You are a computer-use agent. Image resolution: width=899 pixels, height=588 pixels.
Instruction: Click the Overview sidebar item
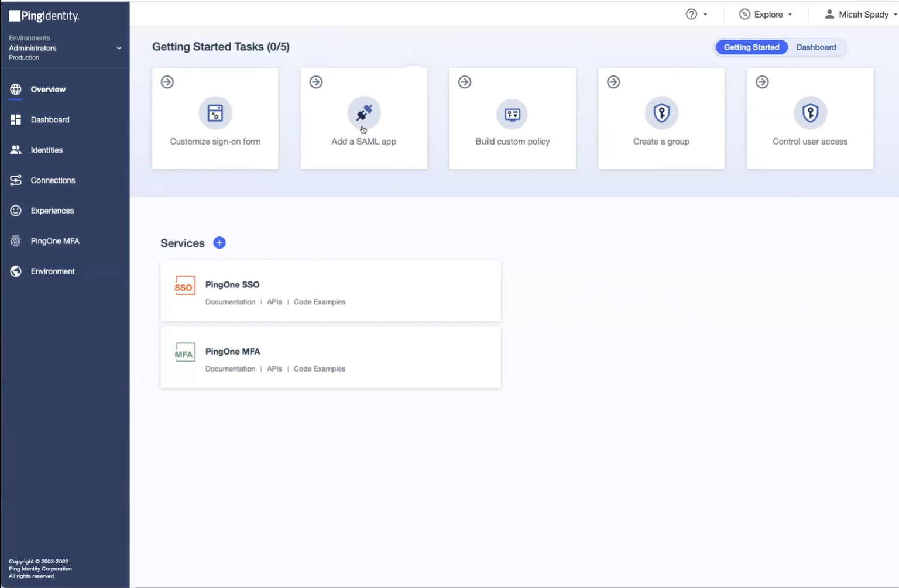click(x=47, y=89)
